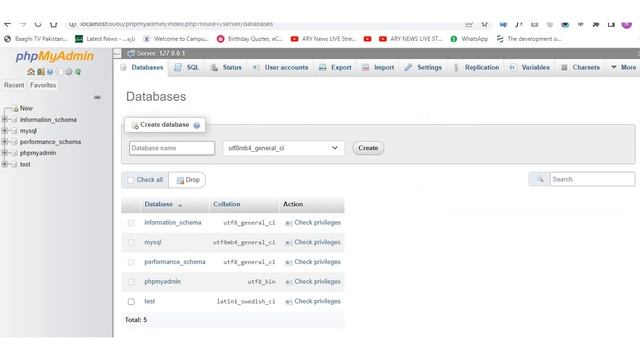The image size is (640, 360).
Task: Open the ARY NEWS LIVE ST bookmark
Action: [411, 39]
